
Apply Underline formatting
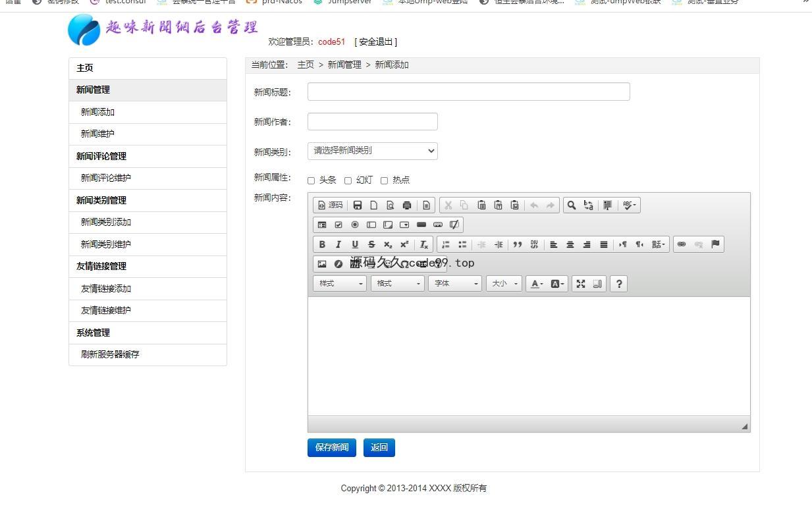(x=355, y=245)
